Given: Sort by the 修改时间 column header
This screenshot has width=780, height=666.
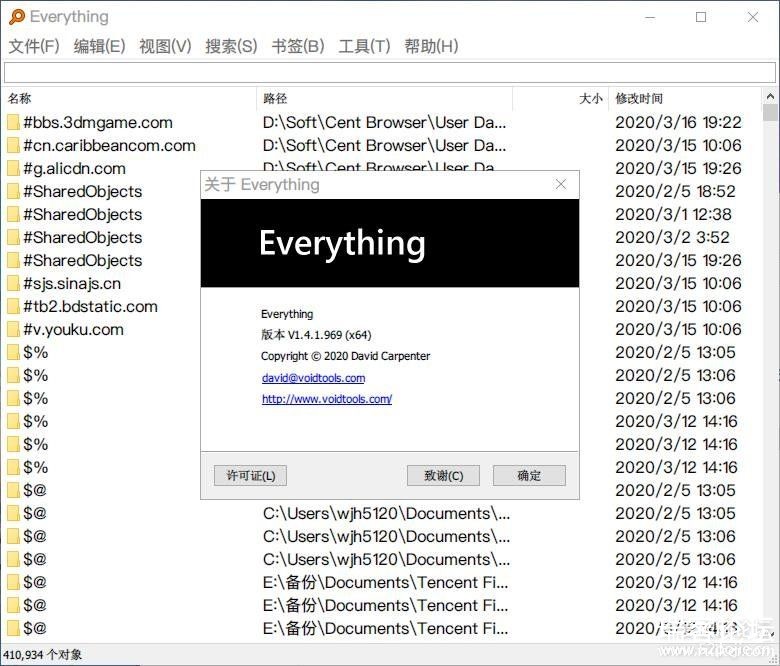Looking at the screenshot, I should (685, 98).
